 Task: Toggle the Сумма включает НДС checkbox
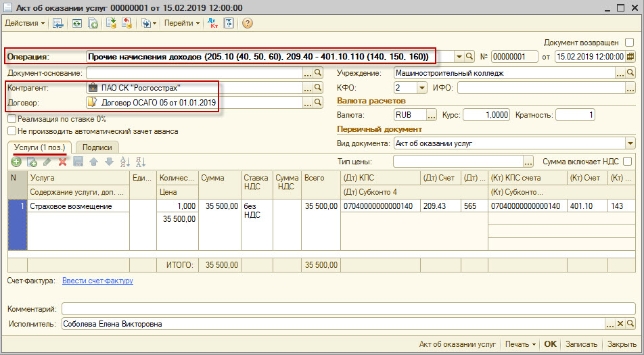coord(627,162)
